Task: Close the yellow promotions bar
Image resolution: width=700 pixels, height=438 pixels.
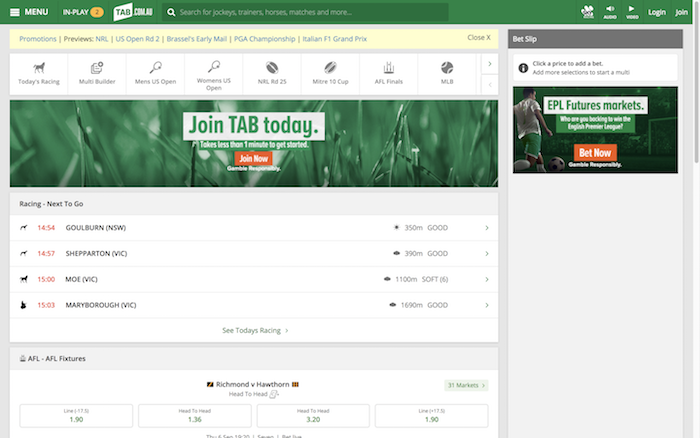Action: (x=479, y=38)
